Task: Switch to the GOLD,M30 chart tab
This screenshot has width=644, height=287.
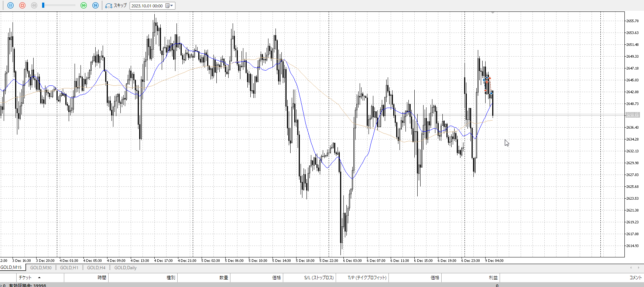Action: [x=41, y=268]
